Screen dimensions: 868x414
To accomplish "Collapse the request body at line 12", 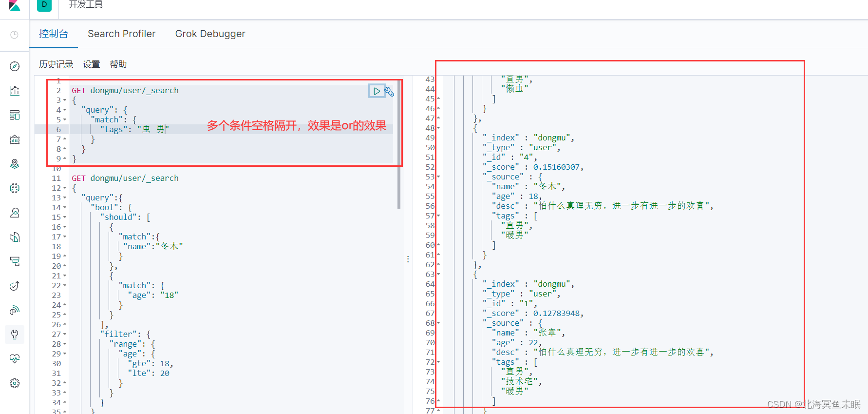I will coord(65,188).
